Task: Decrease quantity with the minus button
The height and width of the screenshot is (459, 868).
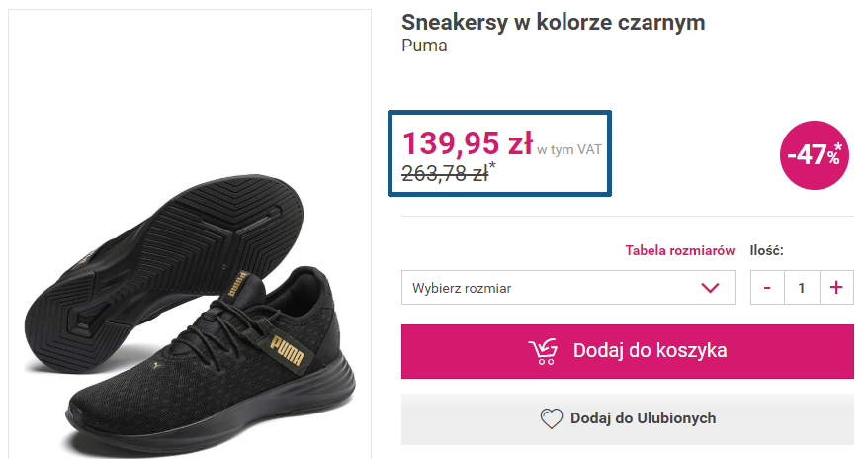Action: tap(767, 288)
